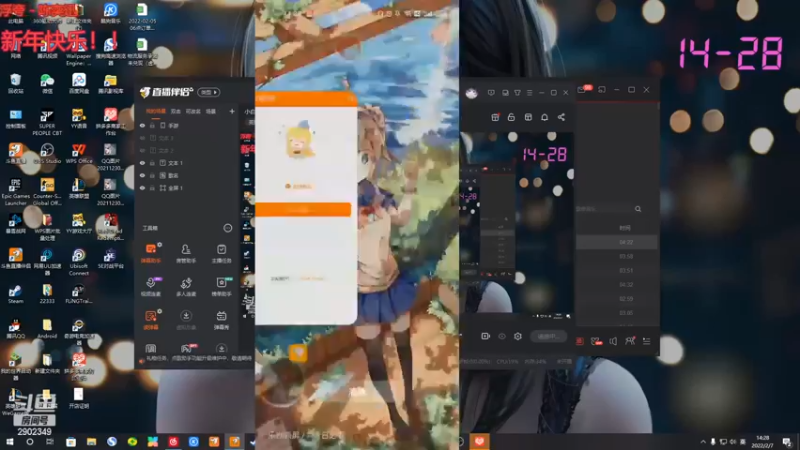
Task: Toggle lock on 全屏 1 source
Action: click(152, 188)
